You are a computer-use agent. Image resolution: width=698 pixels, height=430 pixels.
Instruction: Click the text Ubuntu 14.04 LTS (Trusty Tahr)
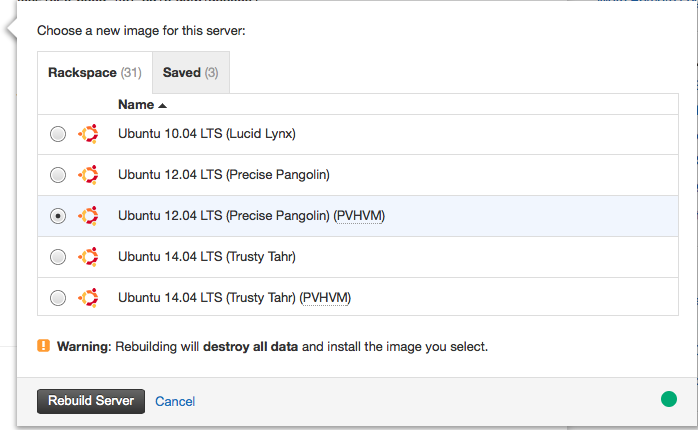tap(207, 257)
